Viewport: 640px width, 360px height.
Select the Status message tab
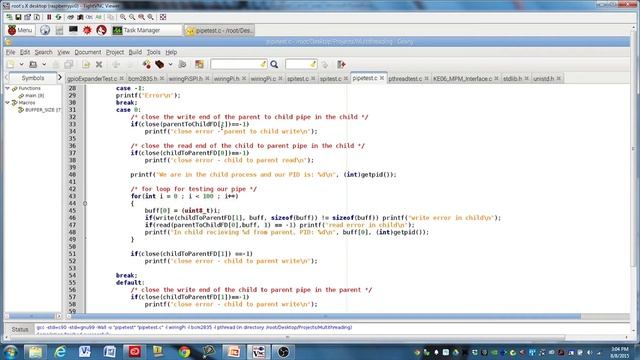20,329
